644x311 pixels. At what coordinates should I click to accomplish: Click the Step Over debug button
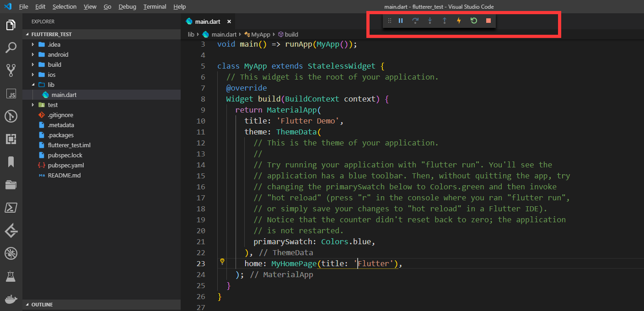tap(415, 21)
